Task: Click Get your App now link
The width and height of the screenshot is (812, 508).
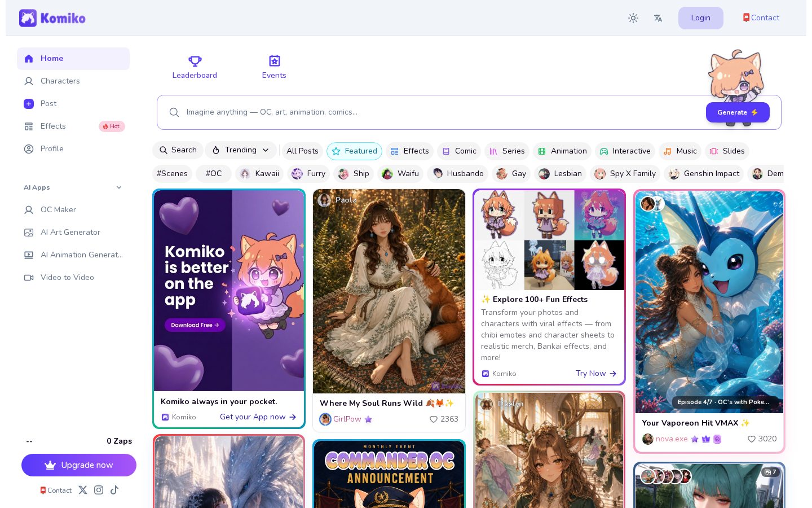Action: [258, 417]
